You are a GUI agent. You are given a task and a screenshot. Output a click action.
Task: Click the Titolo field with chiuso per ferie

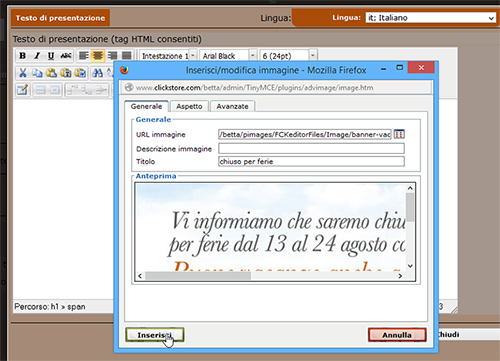pos(311,162)
